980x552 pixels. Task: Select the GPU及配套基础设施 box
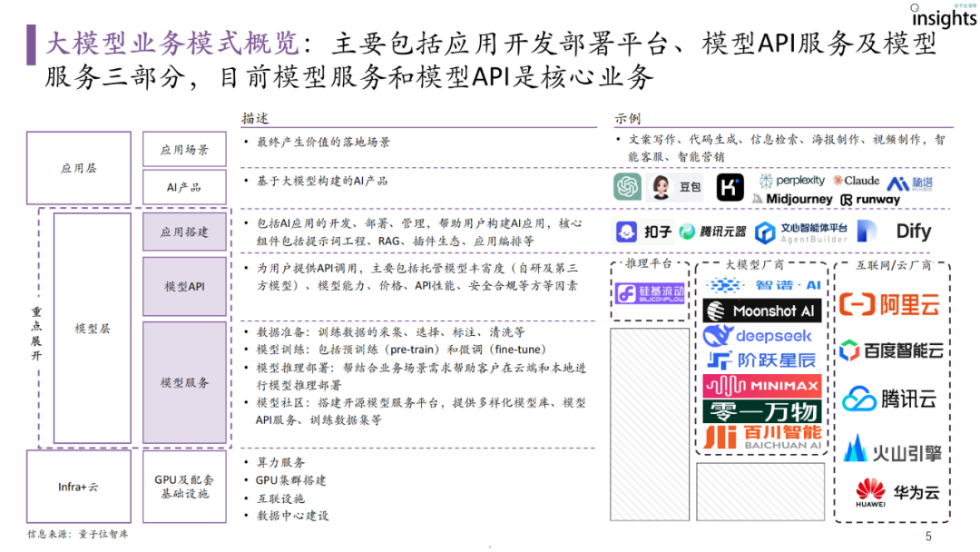click(184, 487)
